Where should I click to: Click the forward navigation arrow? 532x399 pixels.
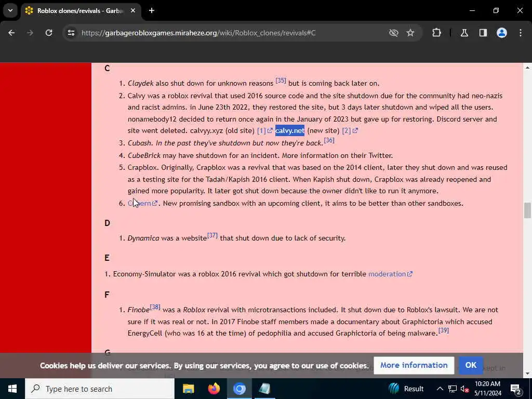coord(30,33)
